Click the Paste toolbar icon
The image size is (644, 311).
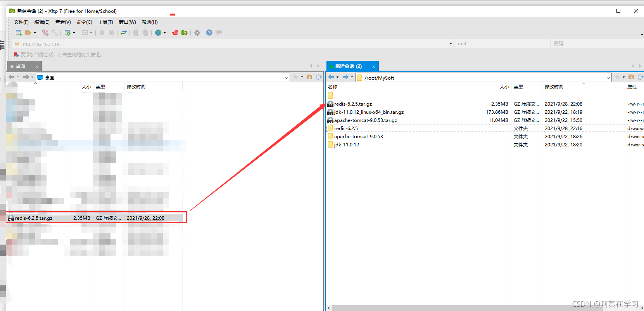click(145, 33)
